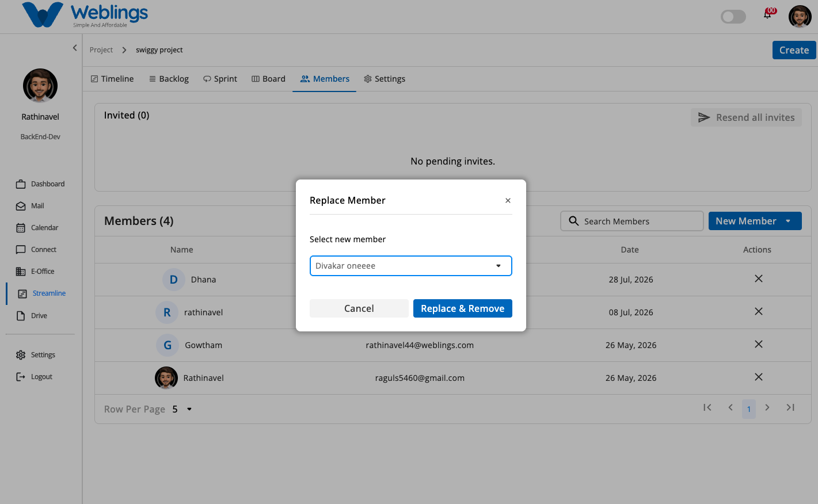Click the notification bell icon
The image size is (818, 504).
768,14
